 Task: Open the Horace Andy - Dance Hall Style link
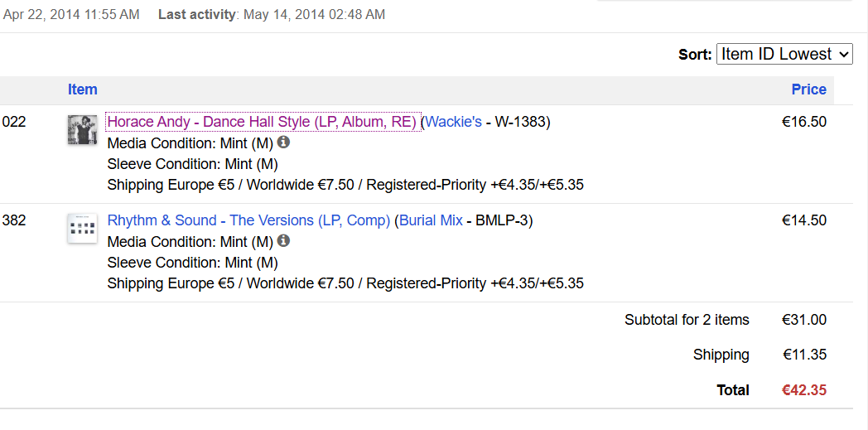pos(262,122)
